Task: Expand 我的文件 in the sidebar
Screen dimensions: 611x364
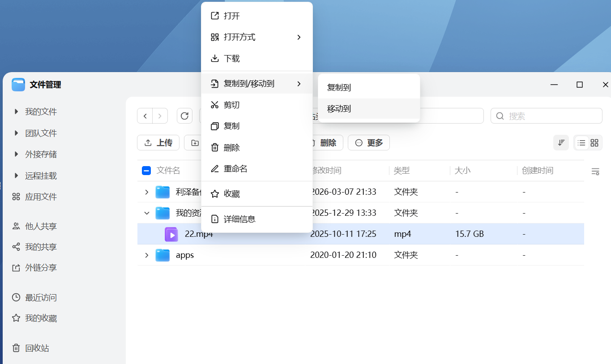Action: tap(17, 111)
